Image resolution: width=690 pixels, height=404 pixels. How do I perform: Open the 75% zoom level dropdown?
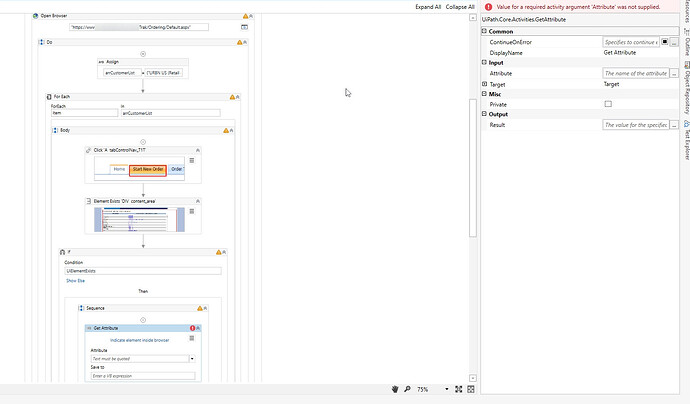point(447,389)
